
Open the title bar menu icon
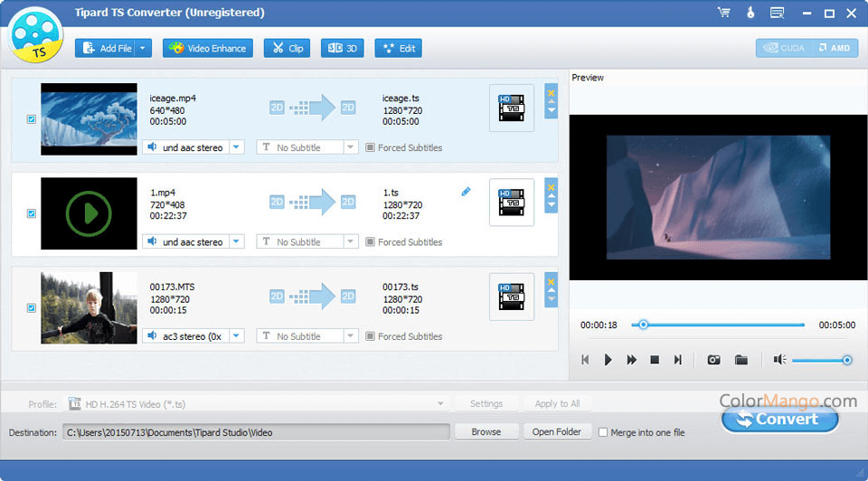point(778,12)
